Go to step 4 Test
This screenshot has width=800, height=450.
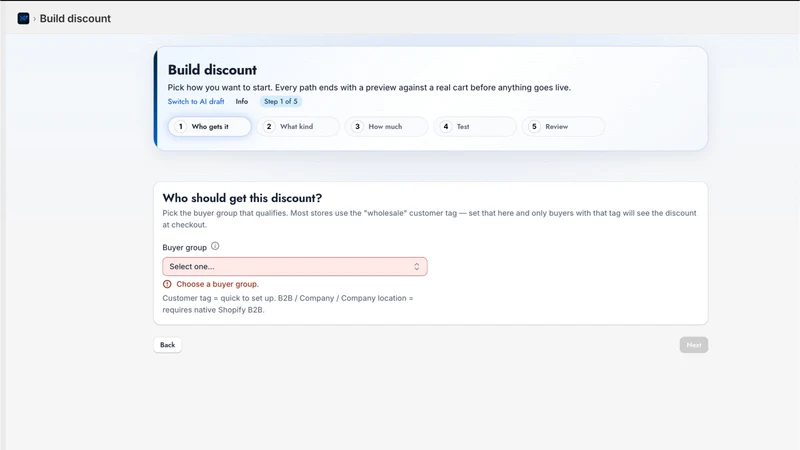tap(474, 127)
